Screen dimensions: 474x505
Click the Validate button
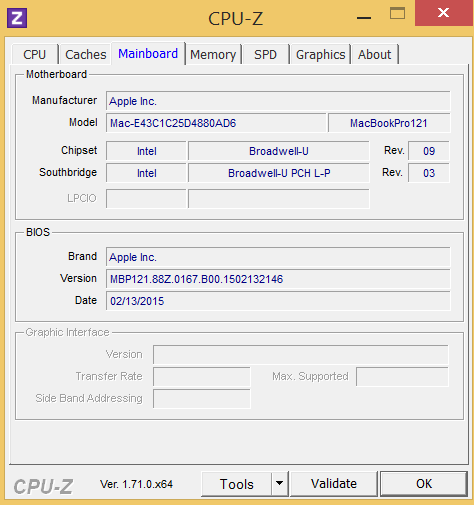(x=334, y=484)
